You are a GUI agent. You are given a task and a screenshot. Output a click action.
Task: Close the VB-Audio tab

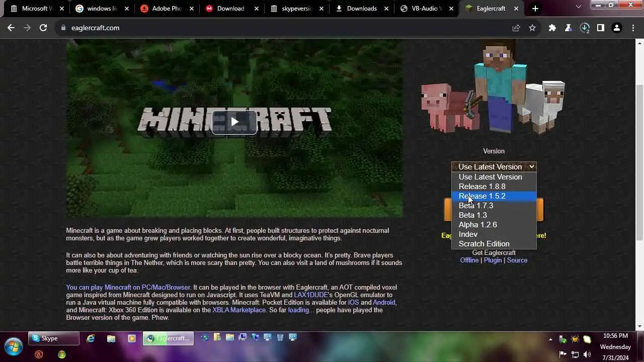(x=451, y=9)
